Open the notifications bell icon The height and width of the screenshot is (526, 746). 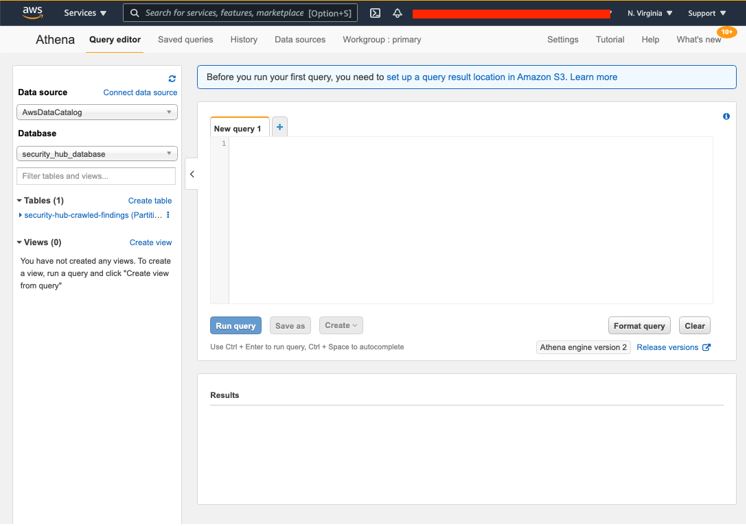[397, 13]
